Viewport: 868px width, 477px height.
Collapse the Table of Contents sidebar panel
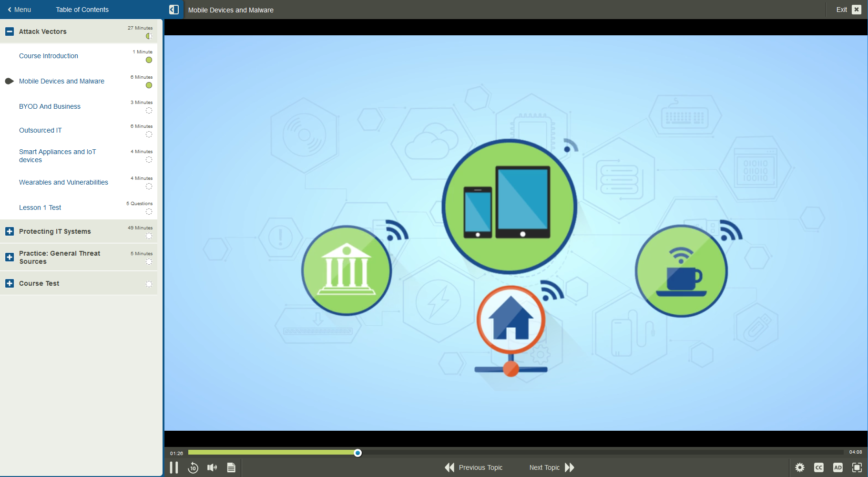pos(174,9)
